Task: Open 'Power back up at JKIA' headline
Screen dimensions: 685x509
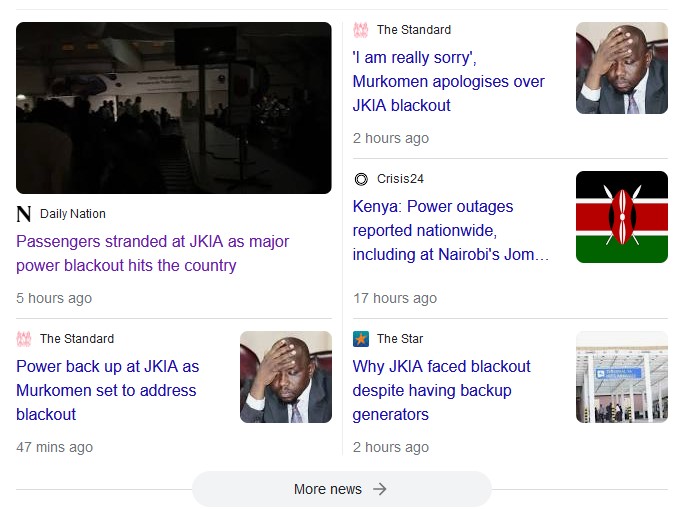Action: [107, 390]
